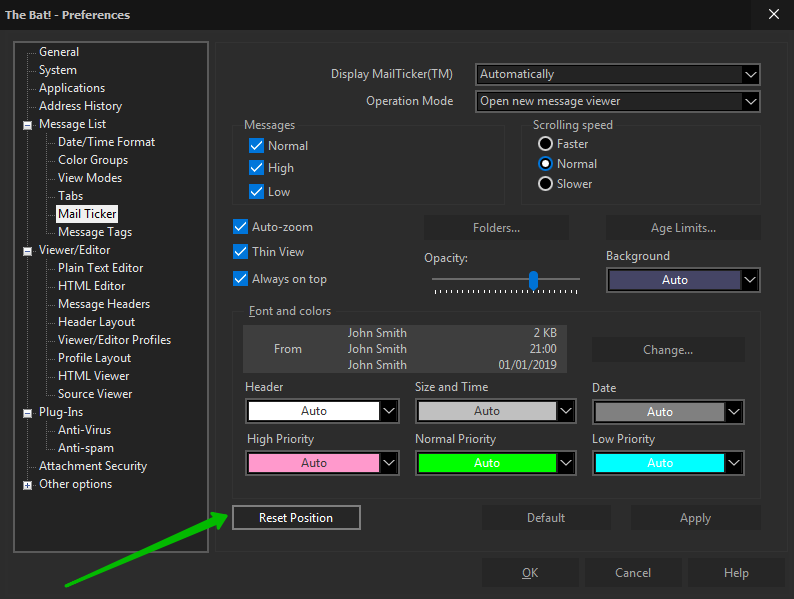Viewport: 794px width, 599px height.
Task: Confirm with the OK button
Action: click(530, 573)
